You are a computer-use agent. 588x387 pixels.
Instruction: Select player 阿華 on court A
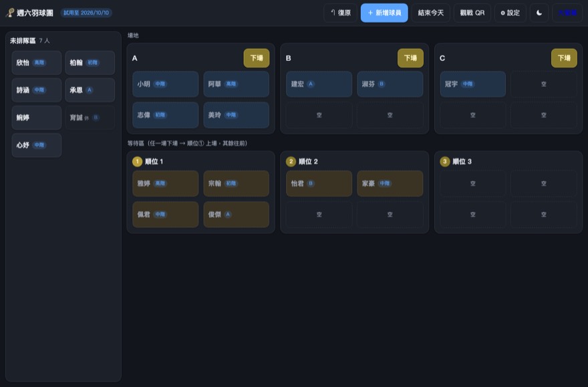pos(237,84)
